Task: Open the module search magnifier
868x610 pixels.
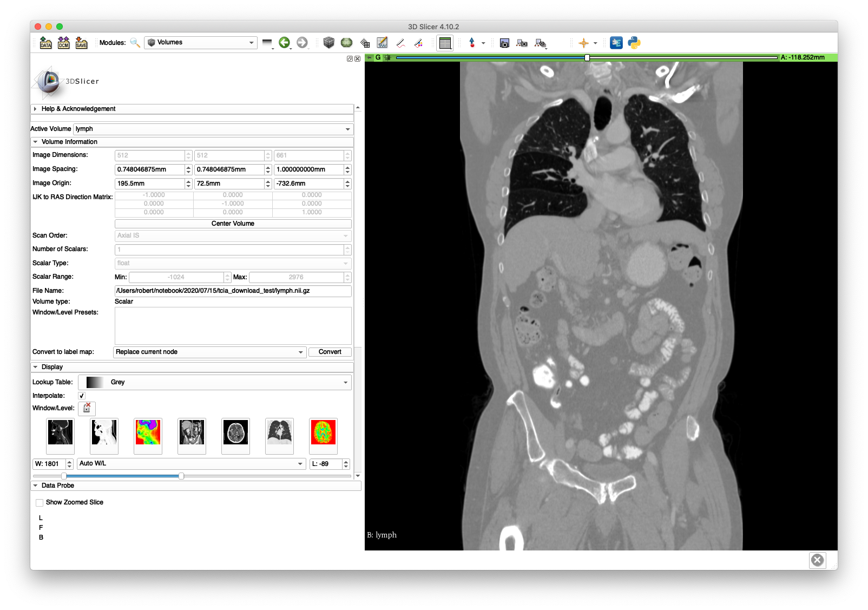Action: tap(134, 42)
